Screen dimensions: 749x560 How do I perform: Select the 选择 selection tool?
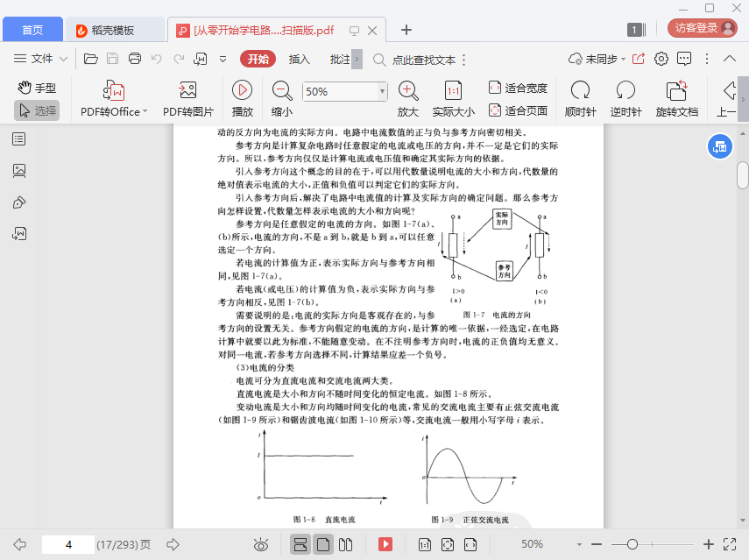[x=37, y=110]
